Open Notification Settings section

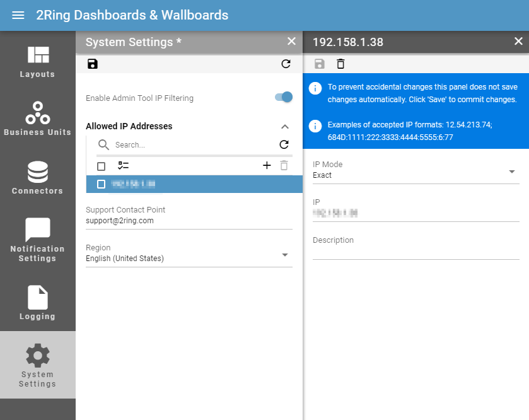click(37, 240)
